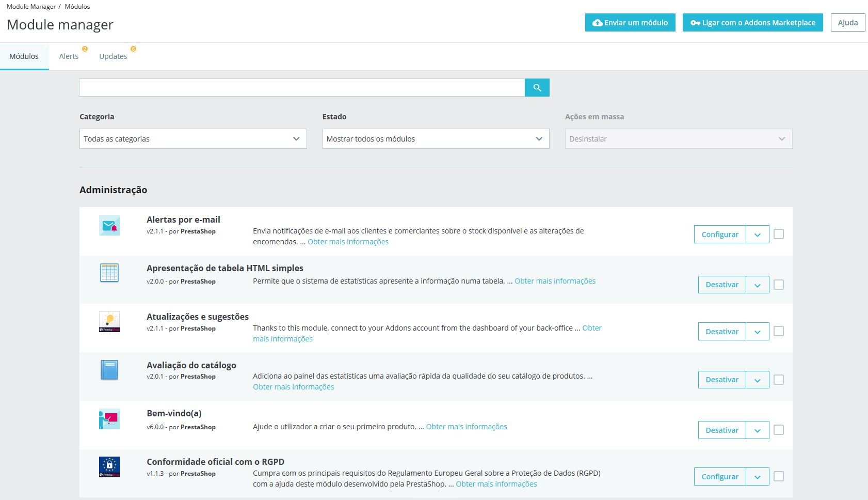Click the Avaliação do catálogo book icon
Screen dimensions: 868x500
[109, 370]
